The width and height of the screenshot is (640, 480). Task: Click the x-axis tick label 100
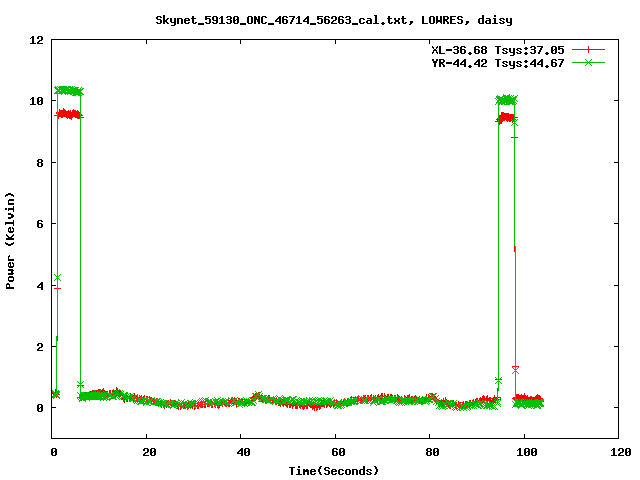[x=527, y=452]
